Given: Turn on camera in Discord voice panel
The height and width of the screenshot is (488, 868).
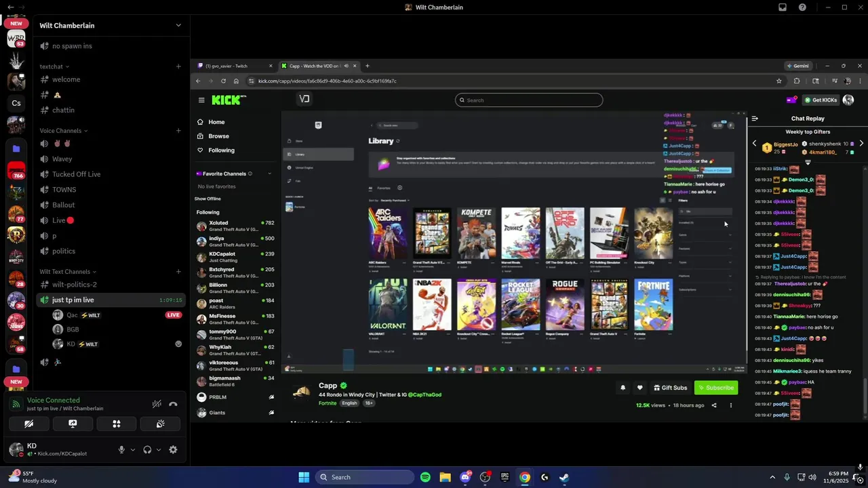Looking at the screenshot, I should tap(28, 424).
